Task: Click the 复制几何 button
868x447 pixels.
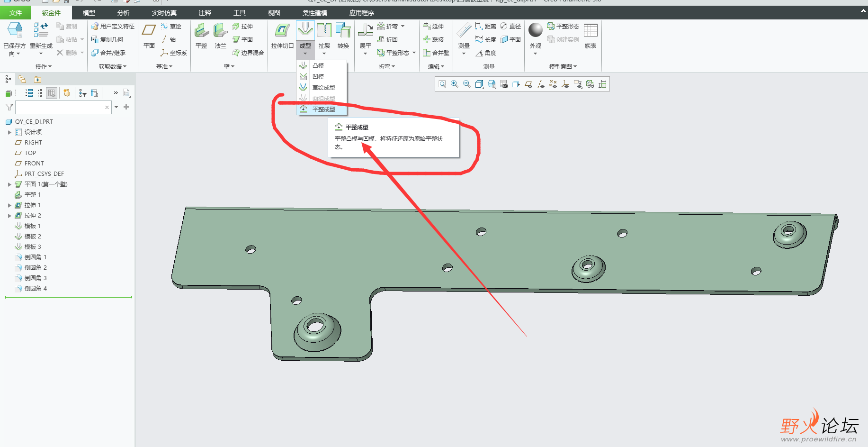Action: pos(107,40)
